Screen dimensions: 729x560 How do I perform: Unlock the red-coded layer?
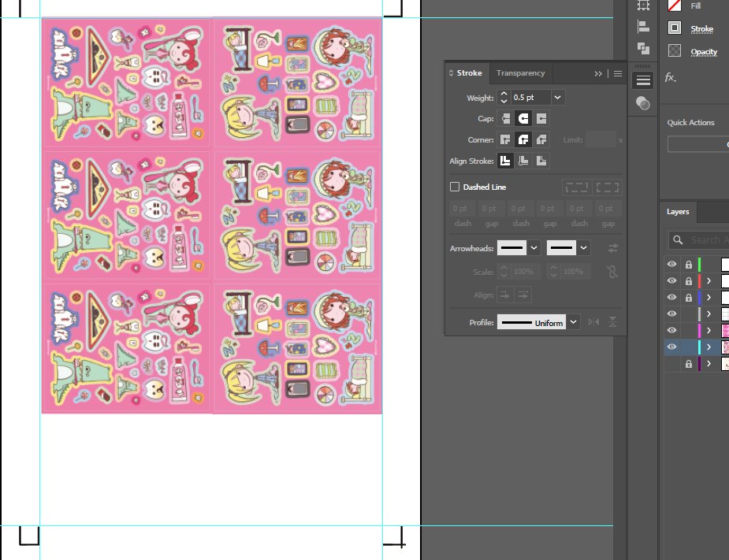point(689,281)
